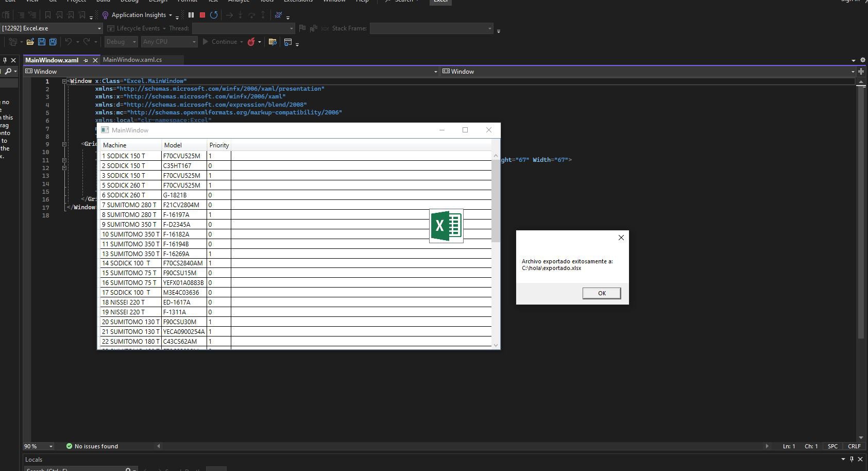The width and height of the screenshot is (868, 471).
Task: Click the Hot Reload flame icon
Action: (x=251, y=42)
